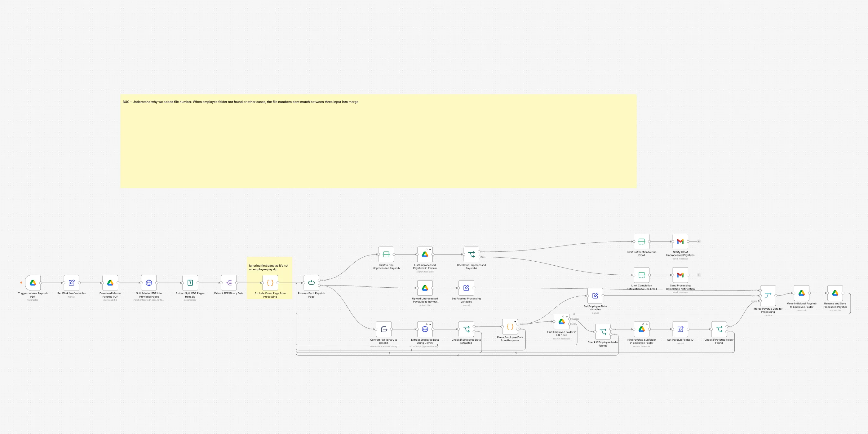Click the Process Each Paystub Page loop node
This screenshot has height=434, width=868.
[x=311, y=283]
